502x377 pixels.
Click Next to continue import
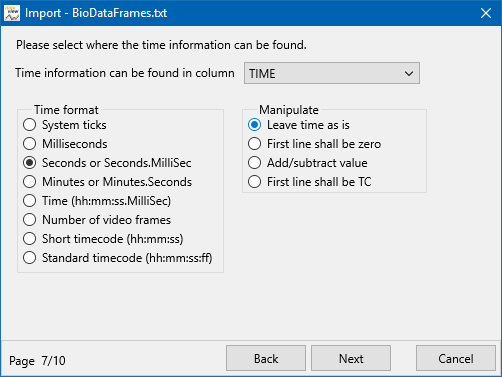351,358
